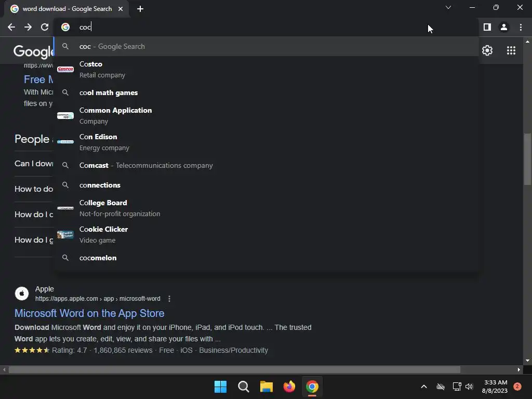Choose the 'connections' suggestion
This screenshot has height=399, width=532.
[x=267, y=185]
